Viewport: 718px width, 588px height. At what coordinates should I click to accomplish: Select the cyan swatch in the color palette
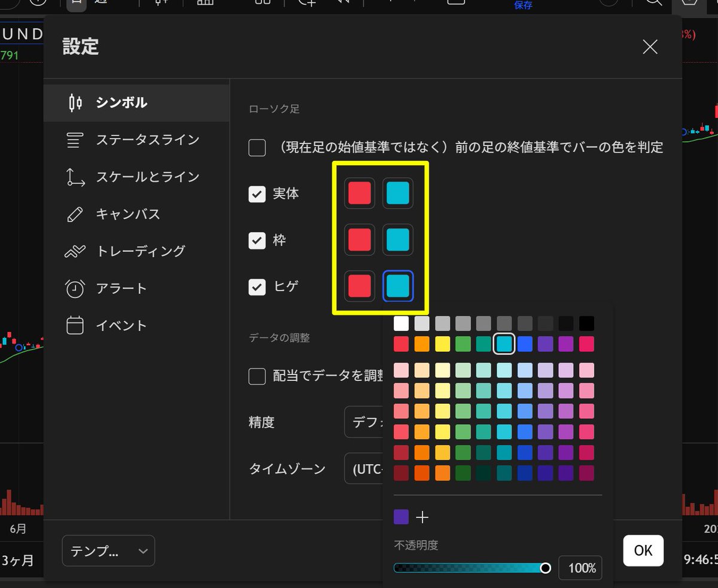(504, 344)
